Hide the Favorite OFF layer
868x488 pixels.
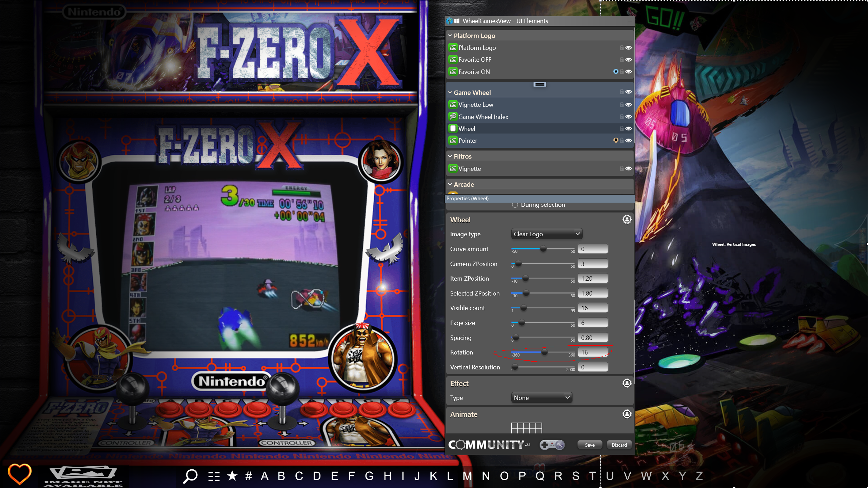(x=629, y=60)
